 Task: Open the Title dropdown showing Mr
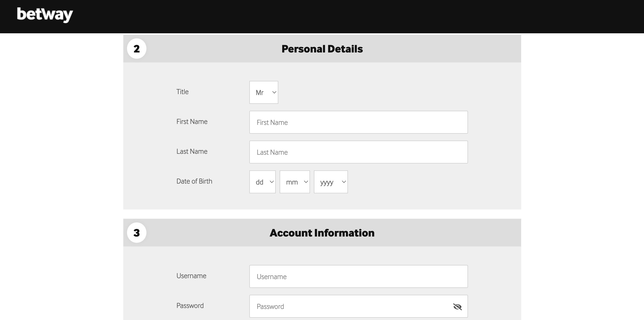[263, 92]
